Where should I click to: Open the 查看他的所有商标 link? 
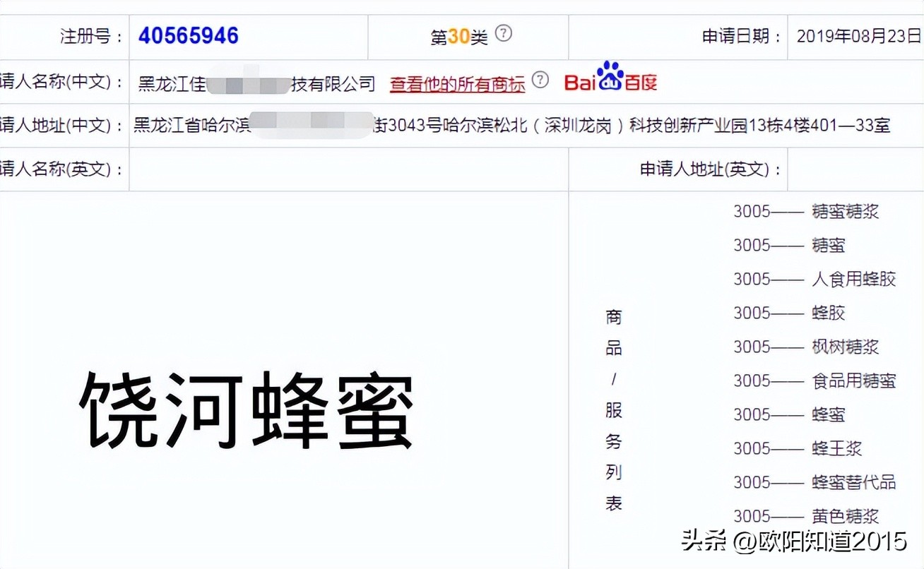456,83
